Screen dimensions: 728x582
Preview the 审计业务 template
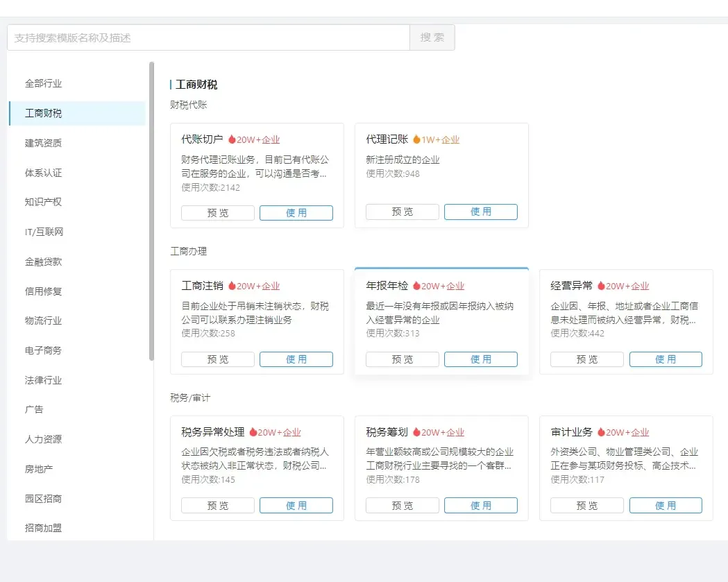(x=587, y=506)
